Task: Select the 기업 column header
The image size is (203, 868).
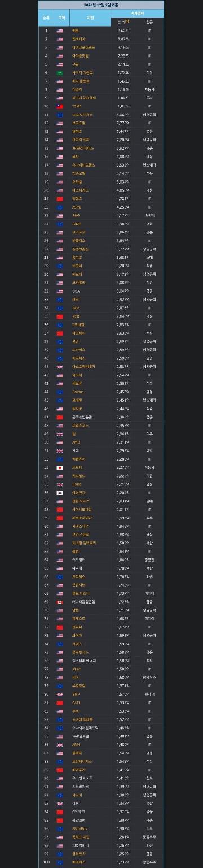Action: point(90,18)
